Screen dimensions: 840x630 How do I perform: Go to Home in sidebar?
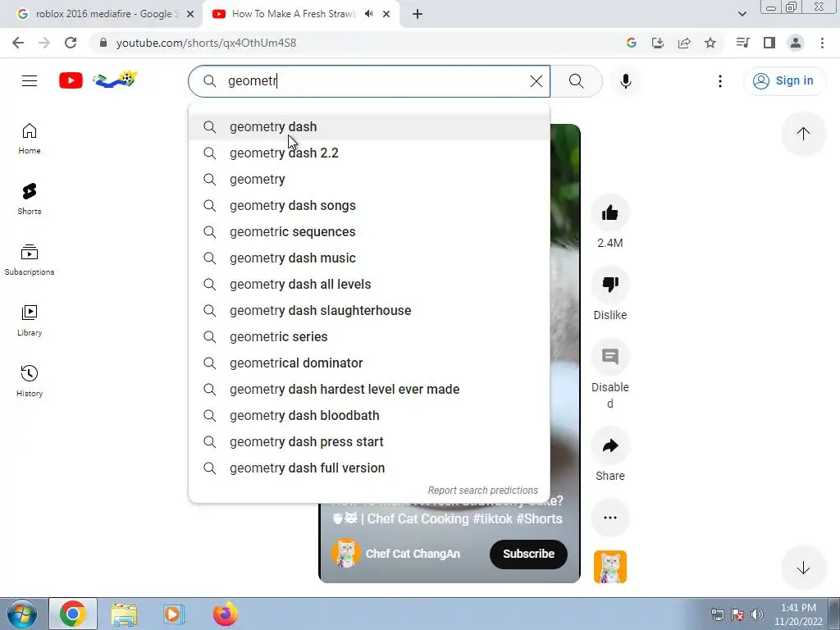pyautogui.click(x=30, y=139)
